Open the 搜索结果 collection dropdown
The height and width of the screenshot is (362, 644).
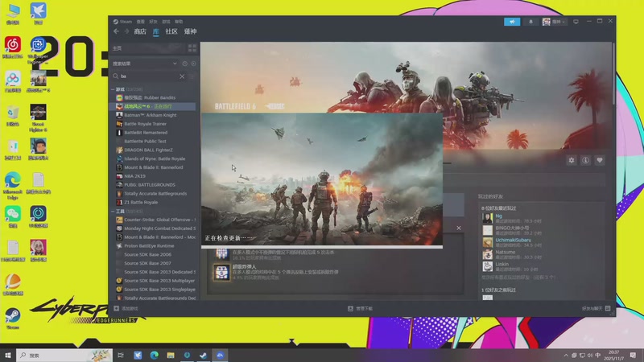(x=175, y=64)
